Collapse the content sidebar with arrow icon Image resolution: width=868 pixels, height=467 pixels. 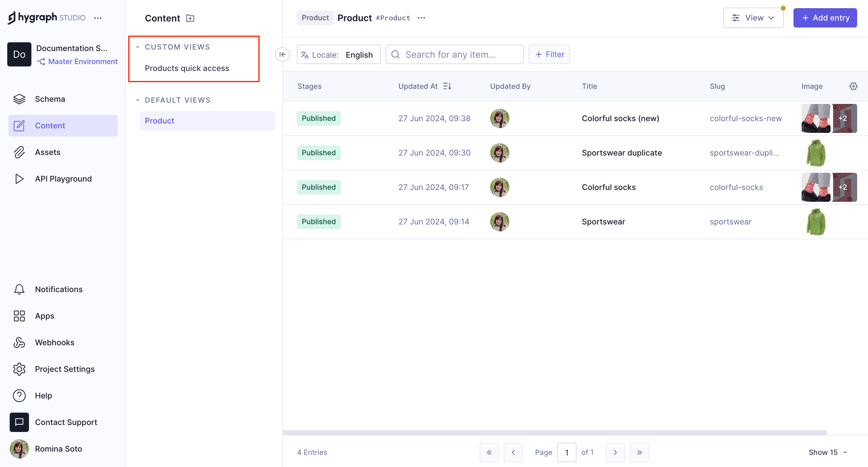[282, 54]
